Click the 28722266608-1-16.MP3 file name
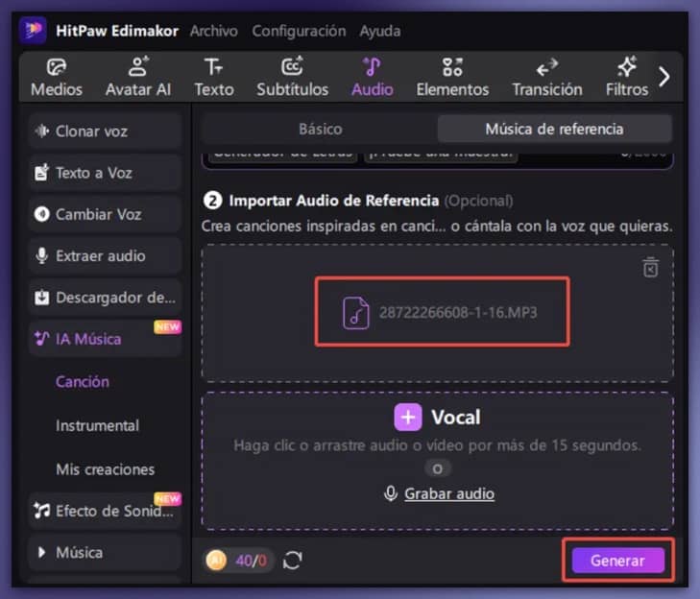The height and width of the screenshot is (599, 700). pyautogui.click(x=458, y=312)
